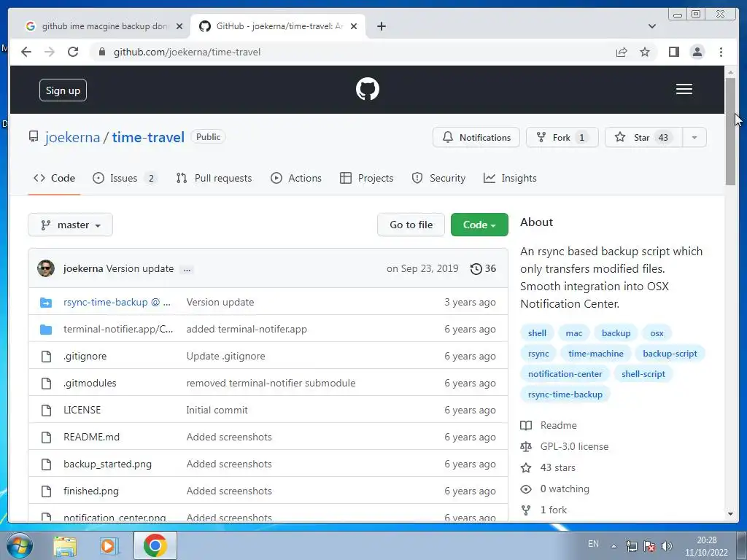747x560 pixels.
Task: Click the file icon beside .gitignore
Action: tap(46, 356)
